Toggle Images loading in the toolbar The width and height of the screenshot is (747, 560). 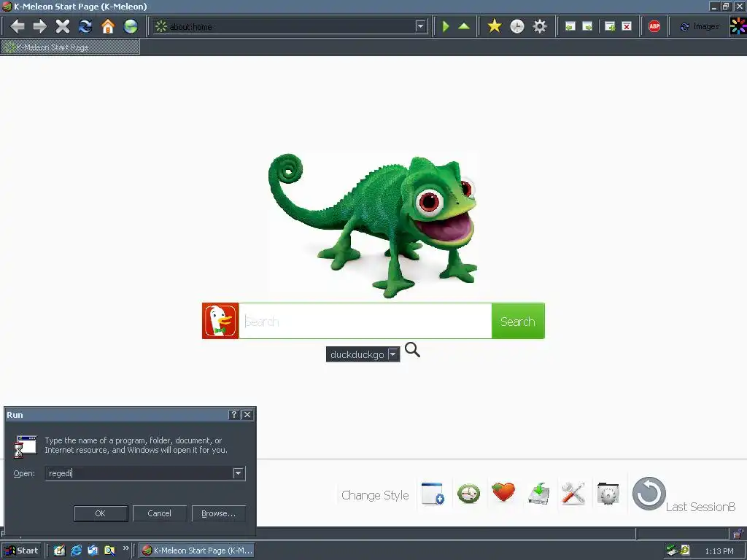point(700,27)
